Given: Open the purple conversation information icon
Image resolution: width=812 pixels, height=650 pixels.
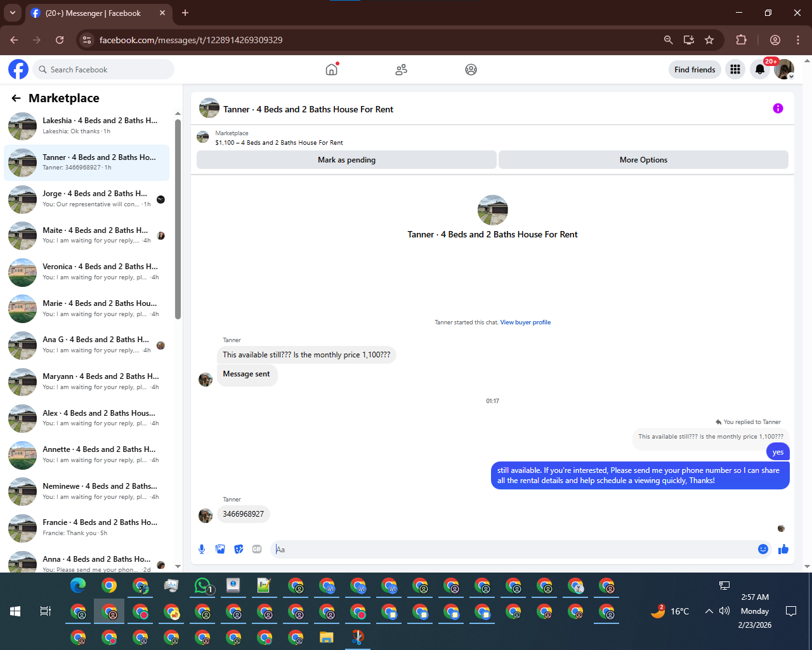Looking at the screenshot, I should point(778,109).
